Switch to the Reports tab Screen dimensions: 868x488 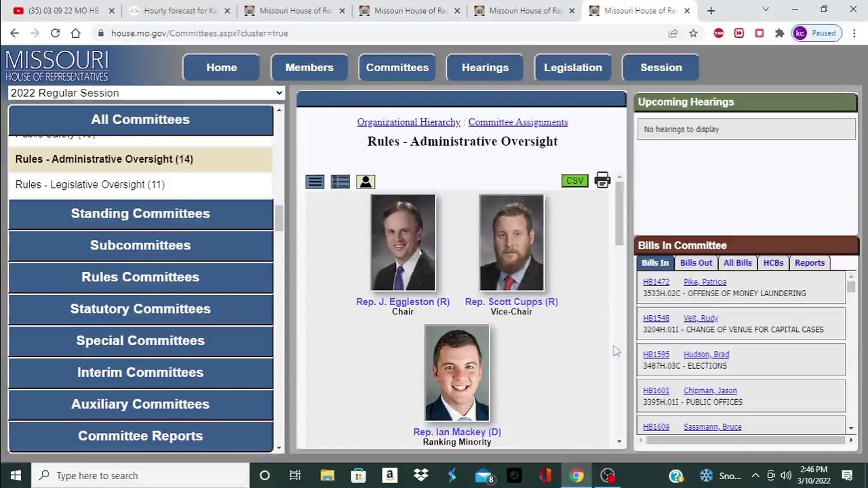[x=810, y=263]
